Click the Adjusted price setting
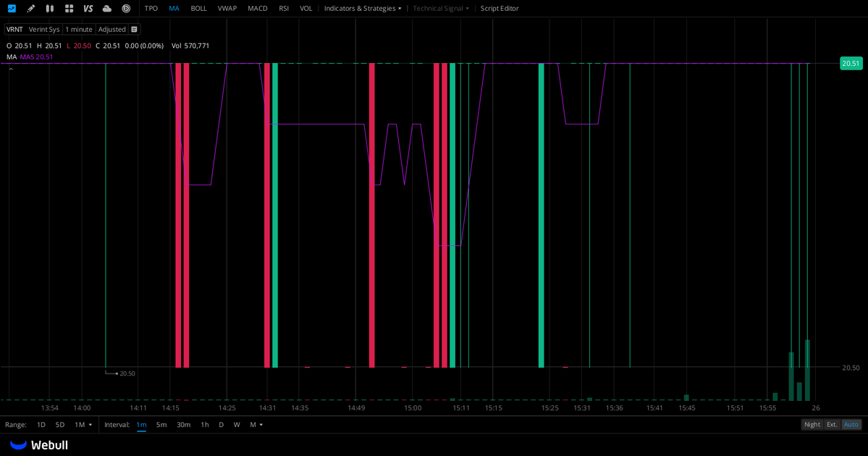Viewport: 868px width, 456px height. coord(111,30)
